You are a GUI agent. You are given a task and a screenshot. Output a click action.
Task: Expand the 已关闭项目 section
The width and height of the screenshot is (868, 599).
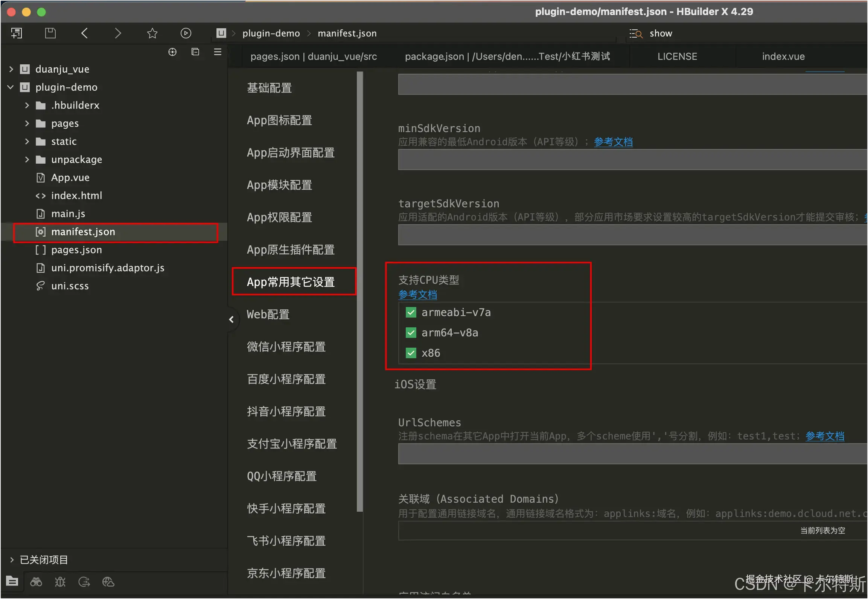coord(12,559)
